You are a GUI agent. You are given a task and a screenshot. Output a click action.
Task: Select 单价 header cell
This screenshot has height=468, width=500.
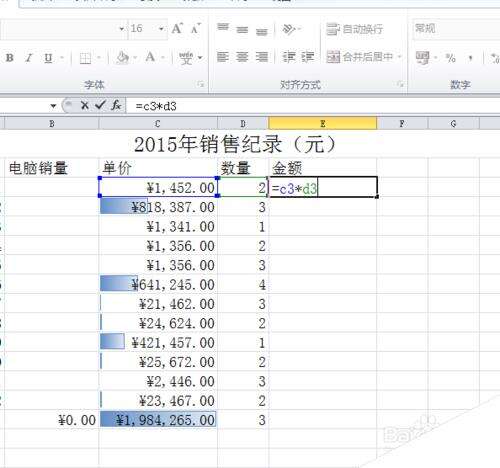tap(158, 168)
